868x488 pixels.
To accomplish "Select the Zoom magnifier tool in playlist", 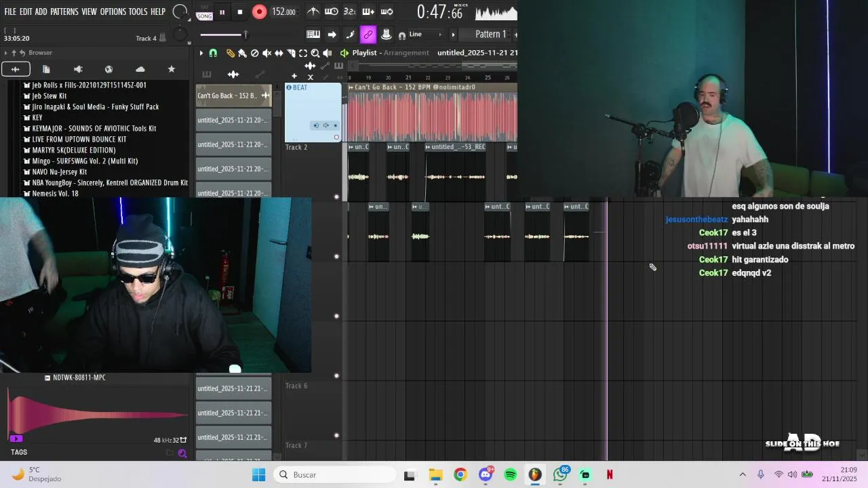I will tap(315, 53).
